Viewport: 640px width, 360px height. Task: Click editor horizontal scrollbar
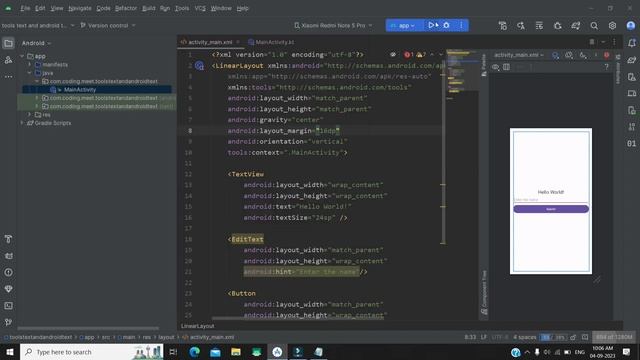[x=299, y=318]
